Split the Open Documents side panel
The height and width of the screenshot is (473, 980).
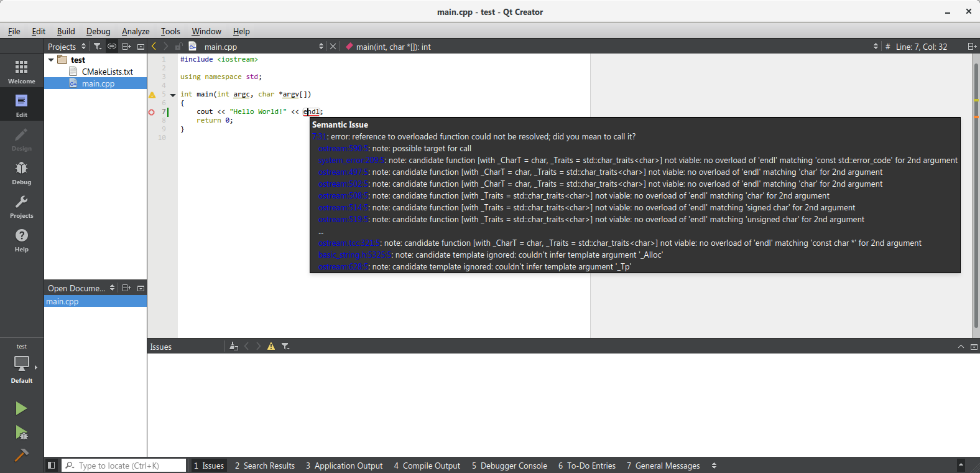point(126,288)
